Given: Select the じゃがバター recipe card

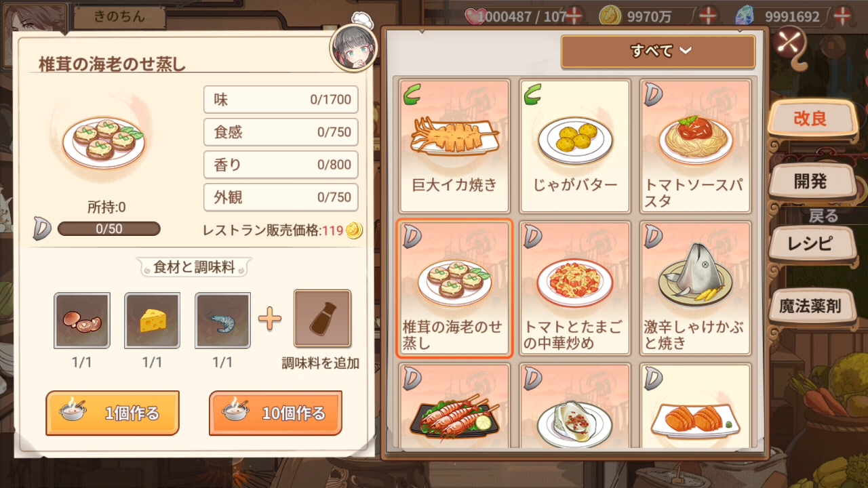Looking at the screenshot, I should pos(575,146).
